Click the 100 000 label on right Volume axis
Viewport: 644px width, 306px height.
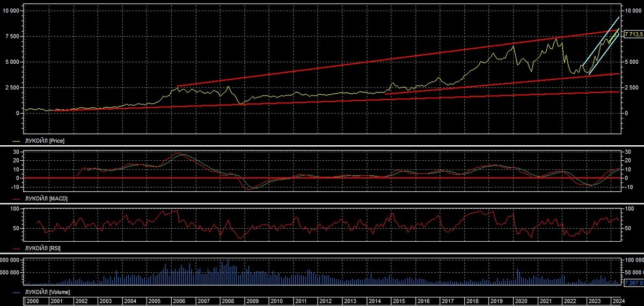[x=633, y=260]
